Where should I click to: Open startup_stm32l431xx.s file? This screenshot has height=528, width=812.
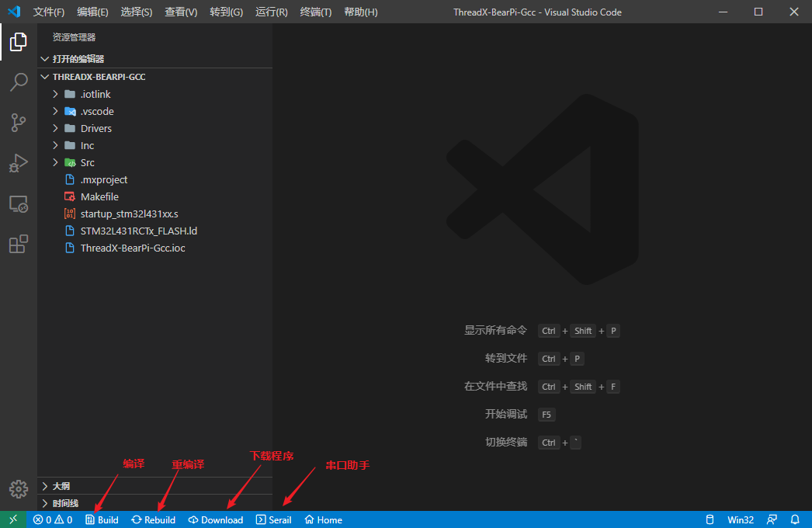tap(154, 214)
